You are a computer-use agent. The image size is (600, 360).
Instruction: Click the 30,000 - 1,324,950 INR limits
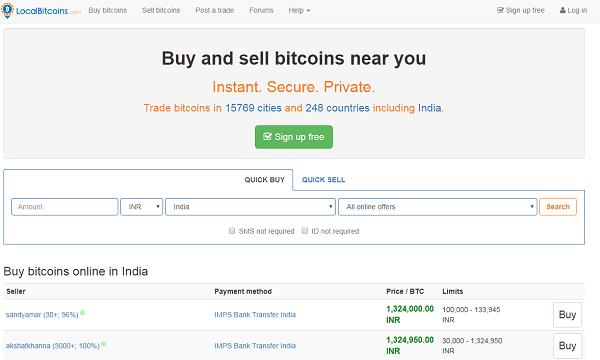472,345
